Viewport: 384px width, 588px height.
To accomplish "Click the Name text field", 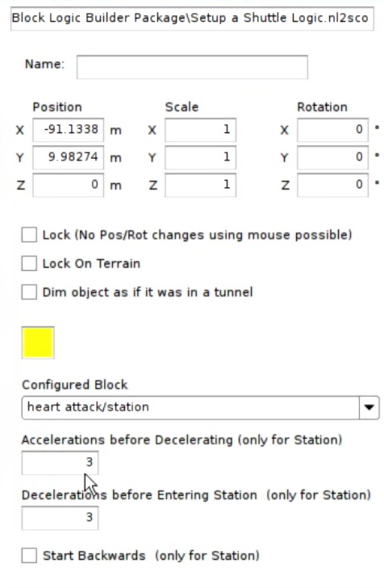I will 192,67.
